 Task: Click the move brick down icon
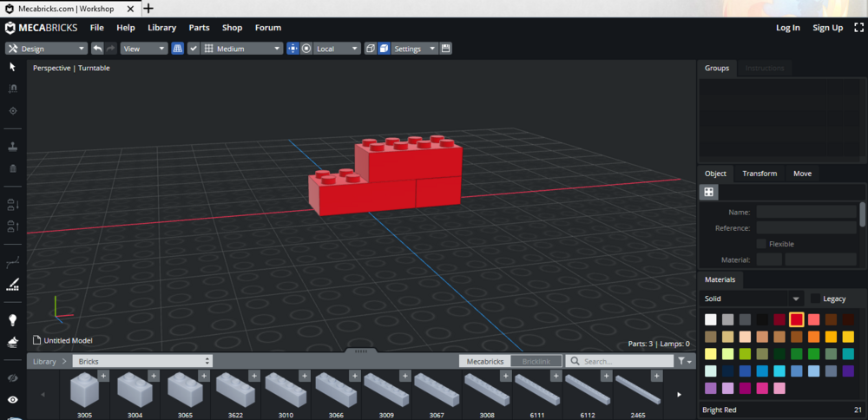[13, 205]
